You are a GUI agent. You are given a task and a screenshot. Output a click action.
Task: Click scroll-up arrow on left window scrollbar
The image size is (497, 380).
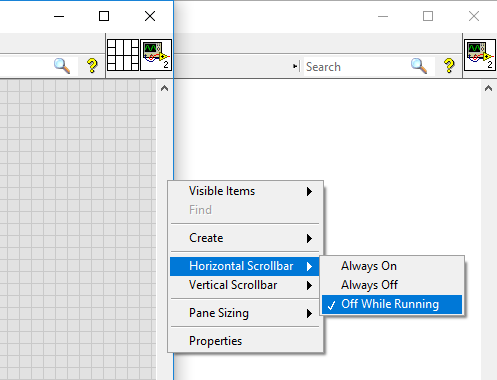coord(164,88)
